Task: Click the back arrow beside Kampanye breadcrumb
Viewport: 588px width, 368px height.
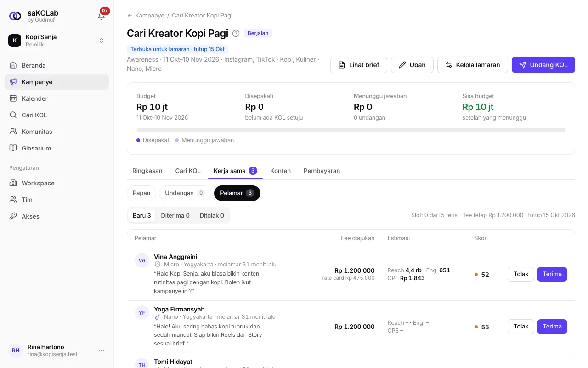Action: point(130,16)
